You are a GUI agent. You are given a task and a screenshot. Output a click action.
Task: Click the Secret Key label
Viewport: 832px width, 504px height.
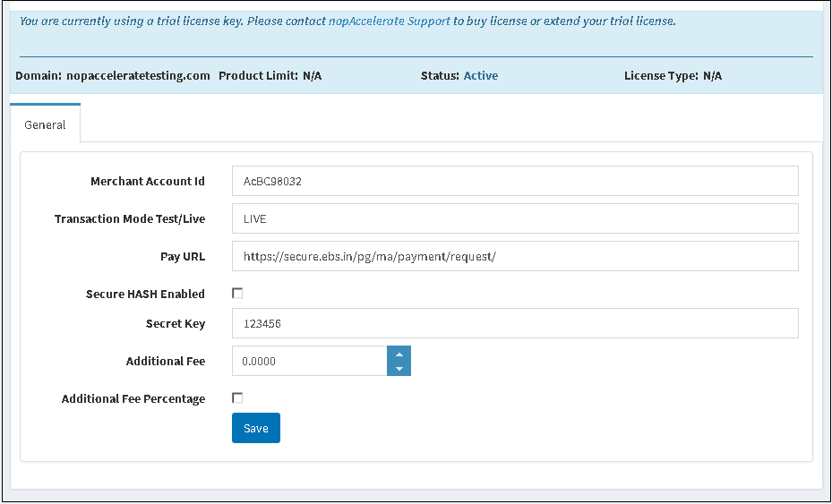click(x=175, y=324)
